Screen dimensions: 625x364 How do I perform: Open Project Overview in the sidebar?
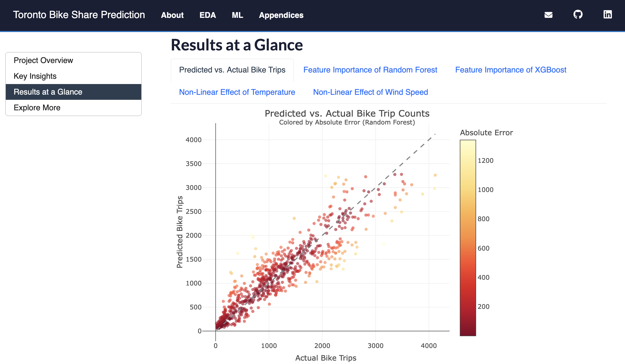click(43, 60)
